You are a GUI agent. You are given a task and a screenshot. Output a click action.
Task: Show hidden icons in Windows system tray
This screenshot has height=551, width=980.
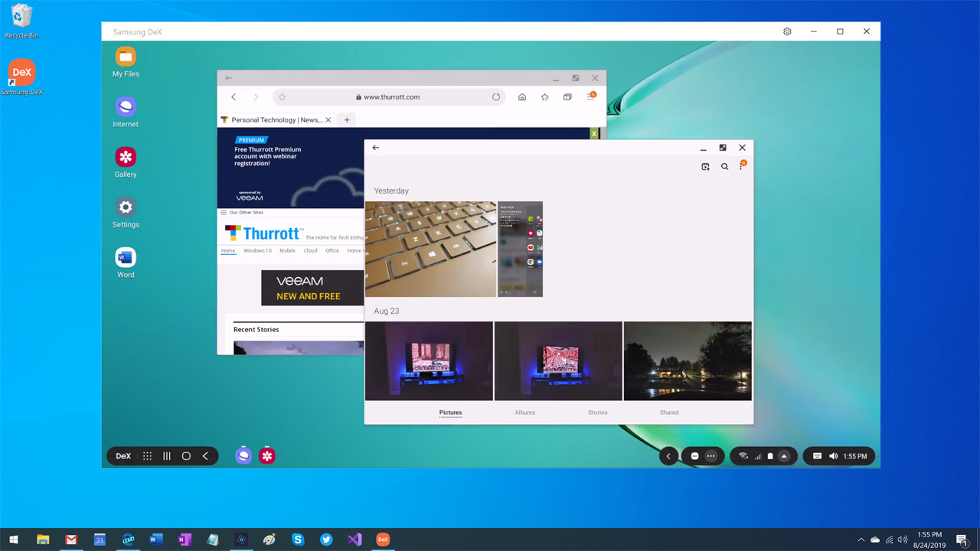click(x=861, y=540)
